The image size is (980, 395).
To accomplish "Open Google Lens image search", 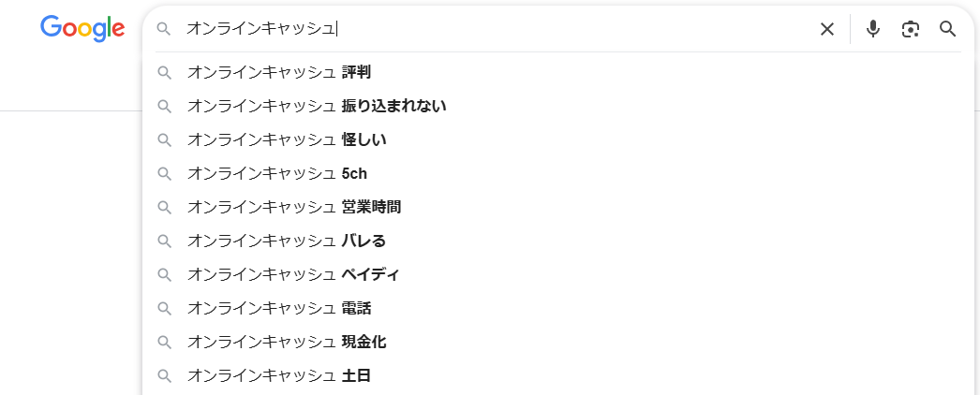I will pos(911,29).
